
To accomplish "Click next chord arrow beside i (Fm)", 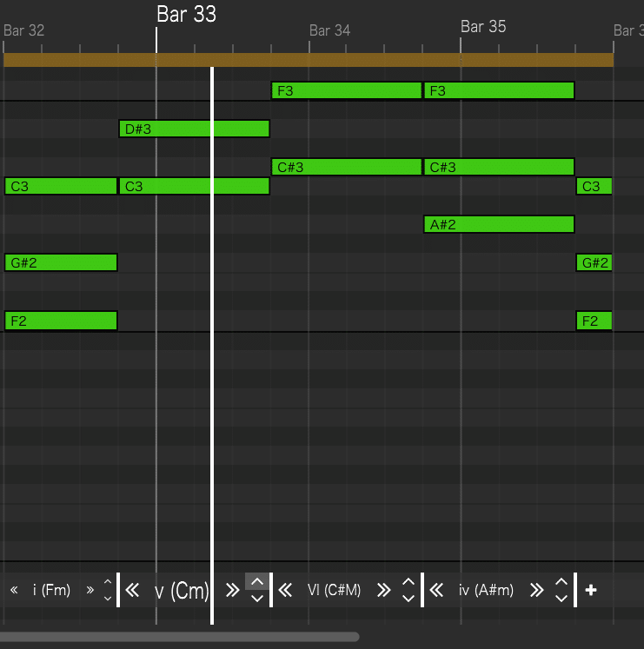I will (x=90, y=590).
